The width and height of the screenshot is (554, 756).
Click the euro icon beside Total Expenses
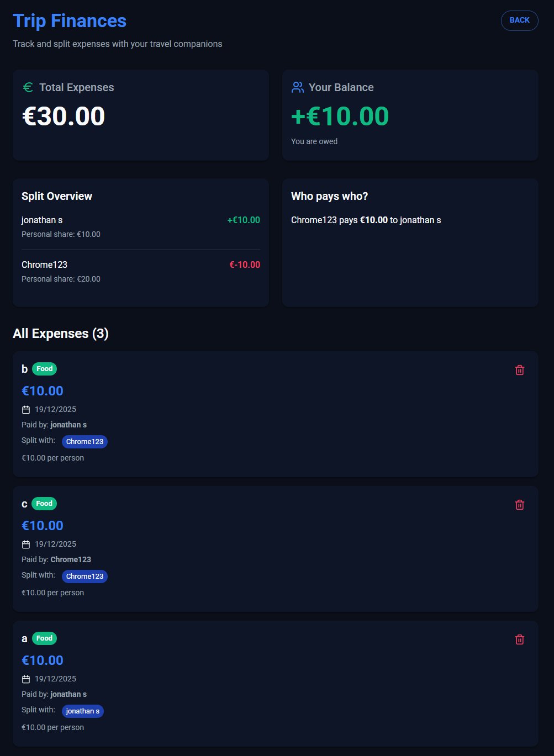point(28,87)
